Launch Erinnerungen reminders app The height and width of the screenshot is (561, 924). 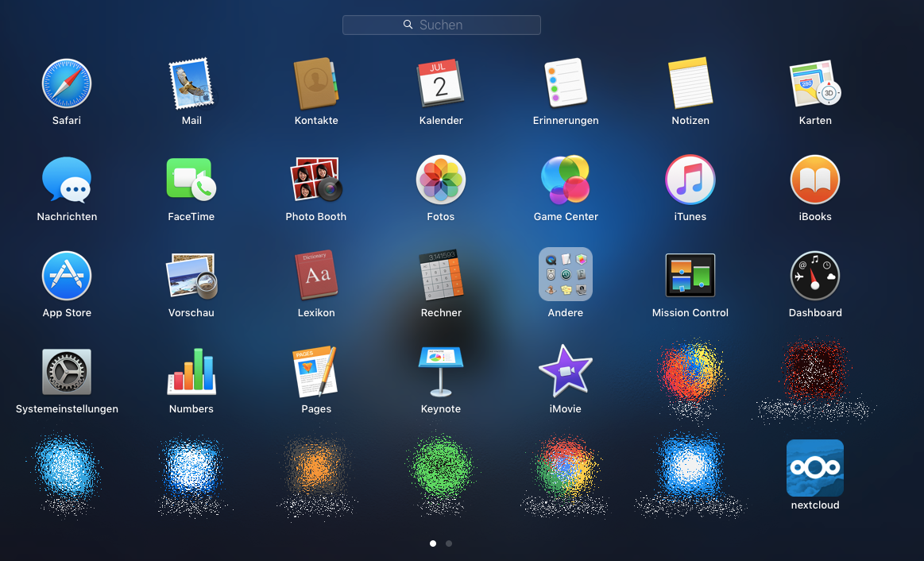click(566, 83)
